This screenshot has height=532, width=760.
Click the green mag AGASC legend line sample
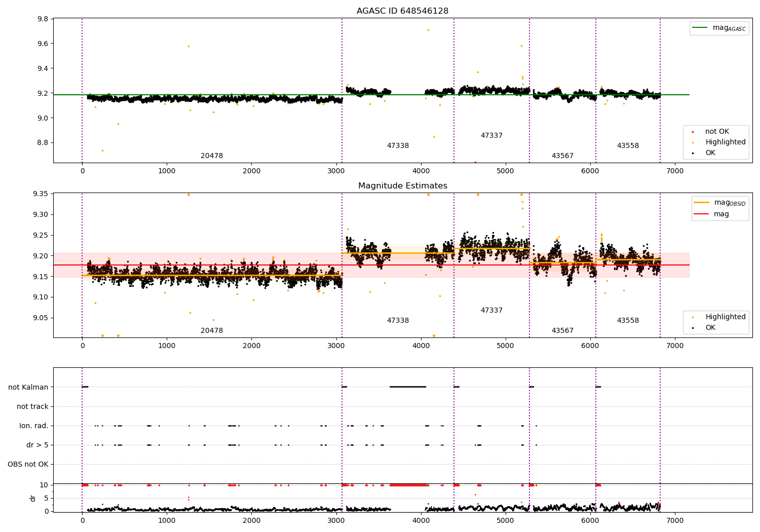(x=700, y=28)
